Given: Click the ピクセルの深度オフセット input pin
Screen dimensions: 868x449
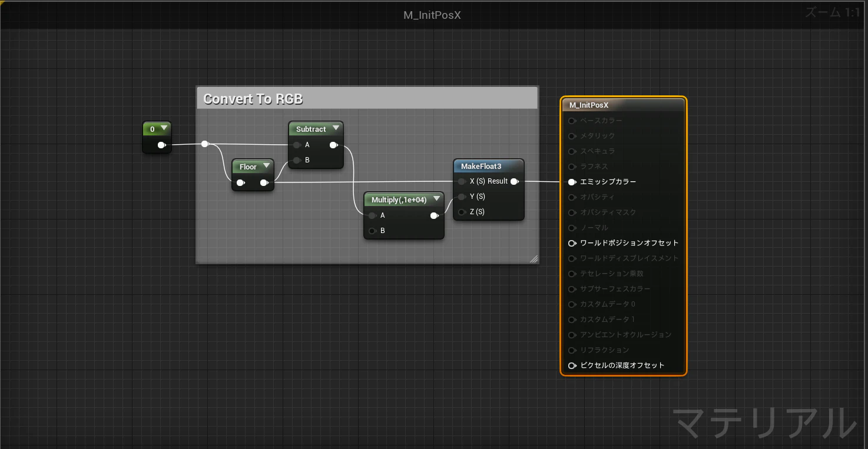Looking at the screenshot, I should point(572,365).
